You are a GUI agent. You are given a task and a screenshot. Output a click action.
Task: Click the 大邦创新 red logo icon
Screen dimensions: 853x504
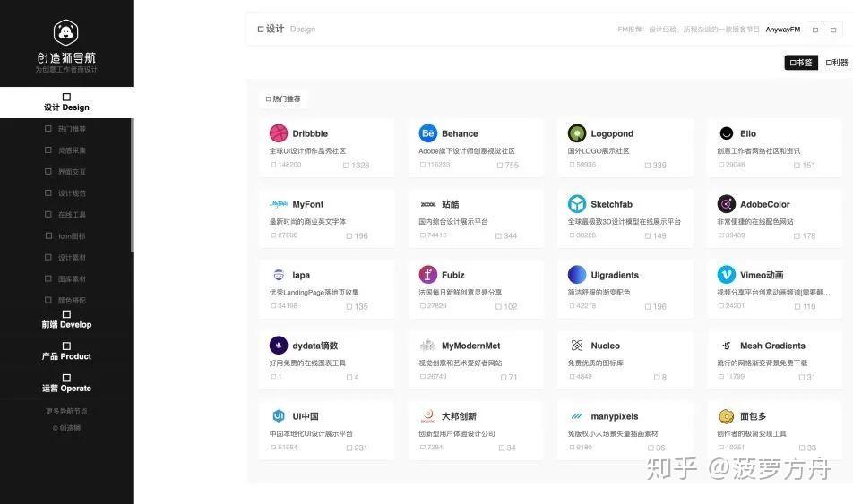pos(427,416)
